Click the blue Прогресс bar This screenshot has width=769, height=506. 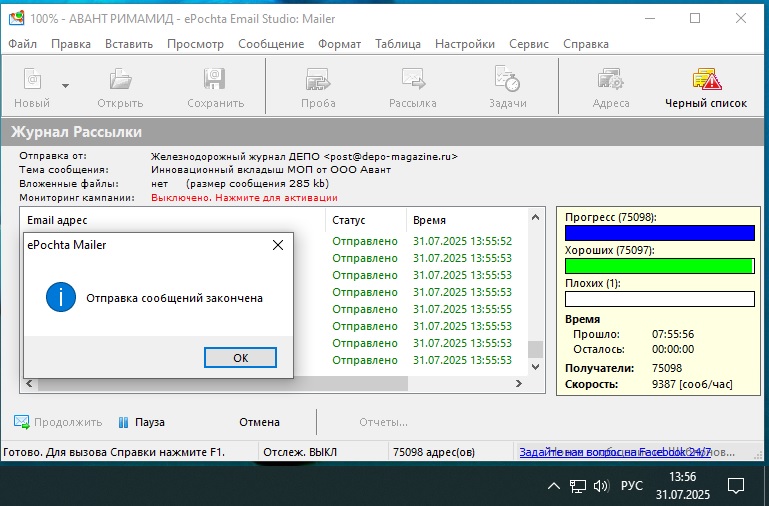tap(660, 233)
